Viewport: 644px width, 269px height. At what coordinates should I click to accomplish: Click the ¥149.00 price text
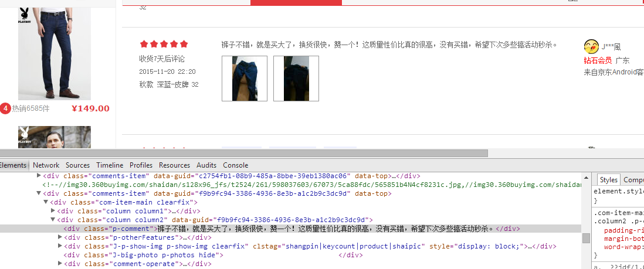point(90,108)
